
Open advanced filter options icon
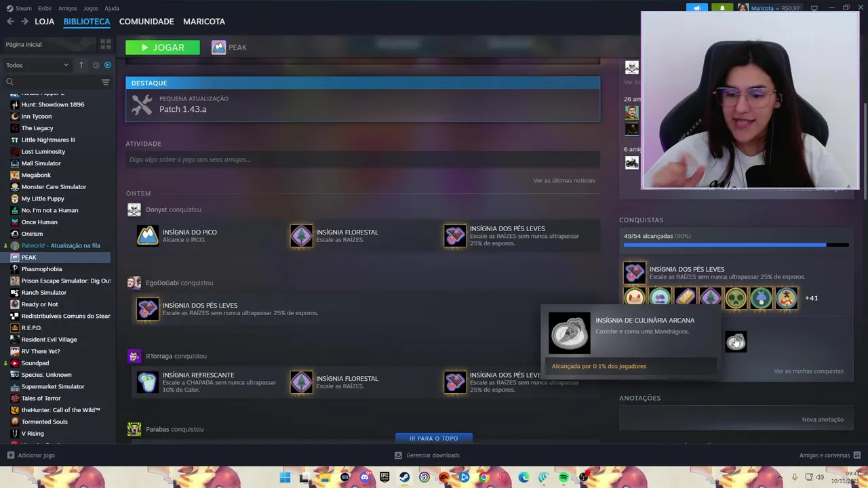[106, 82]
